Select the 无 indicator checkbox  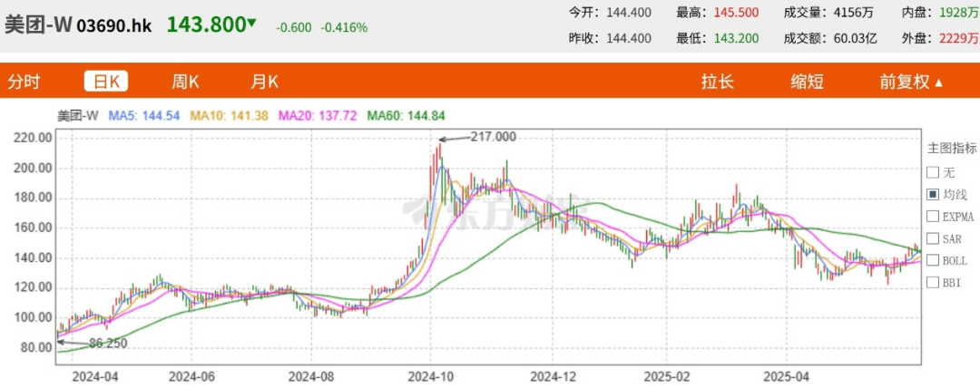tap(932, 172)
